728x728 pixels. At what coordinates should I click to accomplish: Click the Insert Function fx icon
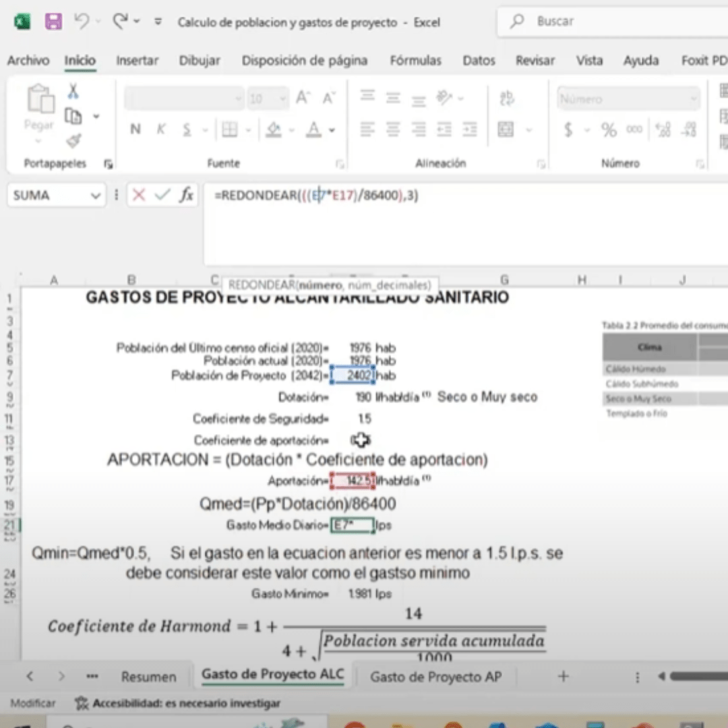pyautogui.click(x=186, y=195)
